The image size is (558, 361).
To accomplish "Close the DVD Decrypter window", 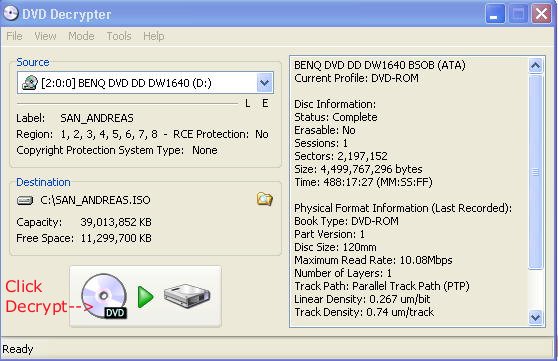I will point(541,14).
